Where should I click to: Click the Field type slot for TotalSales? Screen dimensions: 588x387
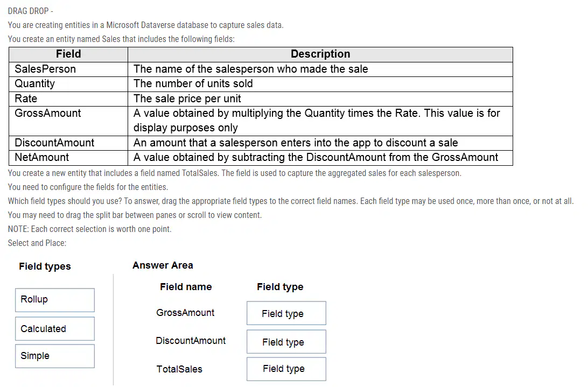click(286, 369)
